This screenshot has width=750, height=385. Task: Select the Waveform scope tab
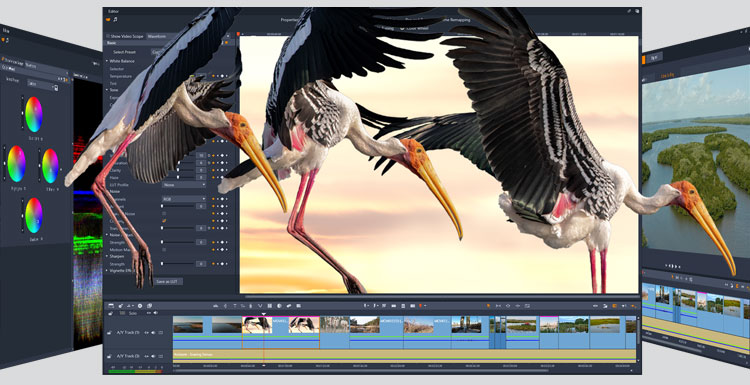[x=156, y=36]
